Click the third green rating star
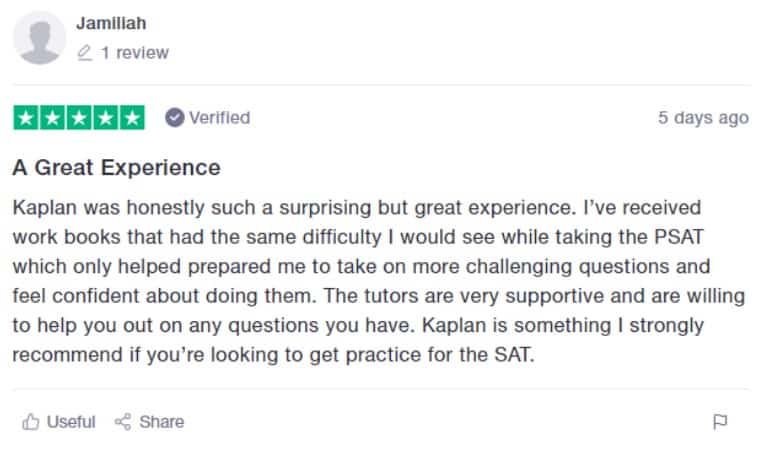This screenshot has height=453, width=769. (78, 118)
